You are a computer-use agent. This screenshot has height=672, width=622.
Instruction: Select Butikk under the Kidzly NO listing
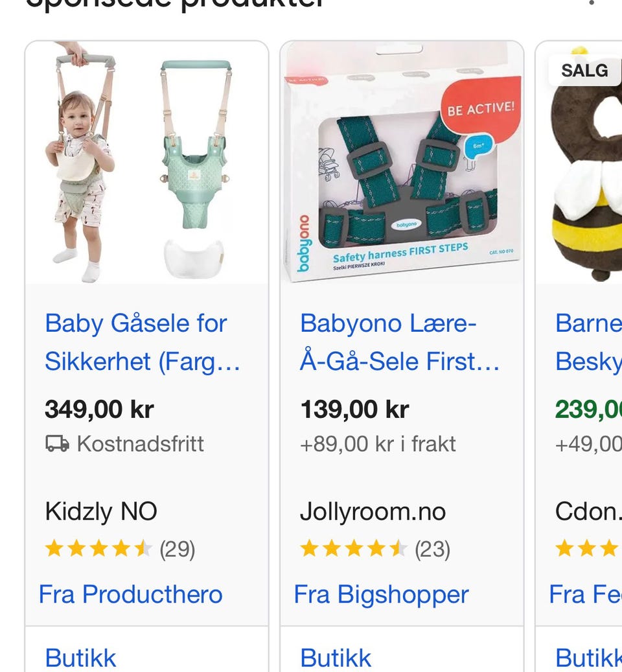[80, 658]
